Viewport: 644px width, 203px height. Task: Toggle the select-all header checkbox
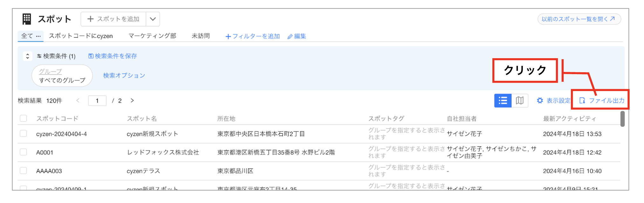(x=23, y=118)
